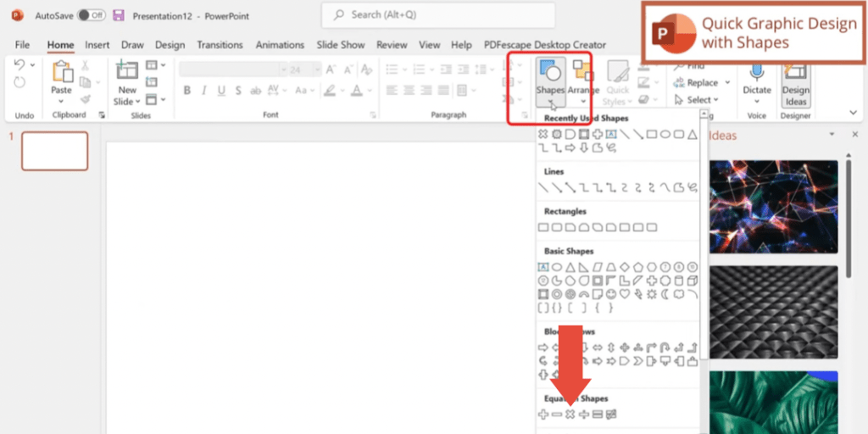Select Right Arrow in Block Arrows

tap(543, 348)
